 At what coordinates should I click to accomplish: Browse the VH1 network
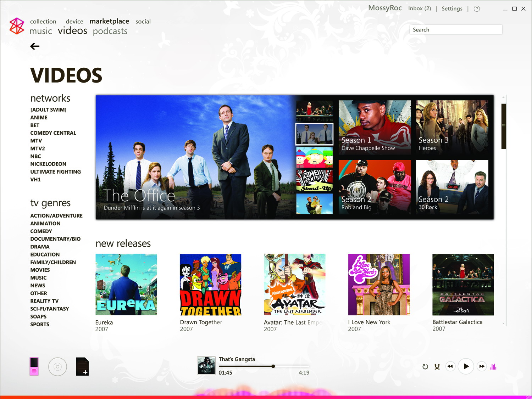[35, 180]
